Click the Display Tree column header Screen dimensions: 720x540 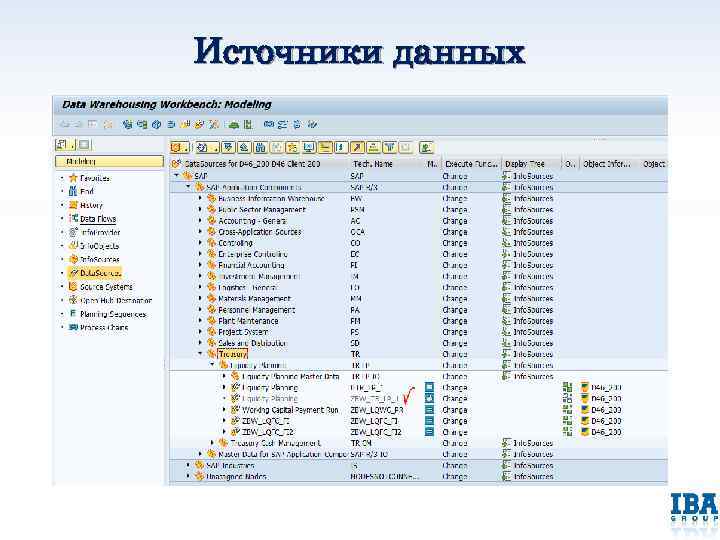524,164
